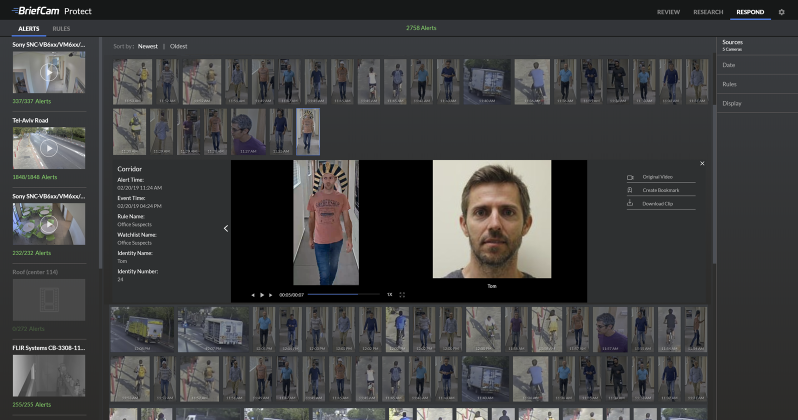Open the RESEARCH section
The height and width of the screenshot is (420, 798).
tap(708, 12)
